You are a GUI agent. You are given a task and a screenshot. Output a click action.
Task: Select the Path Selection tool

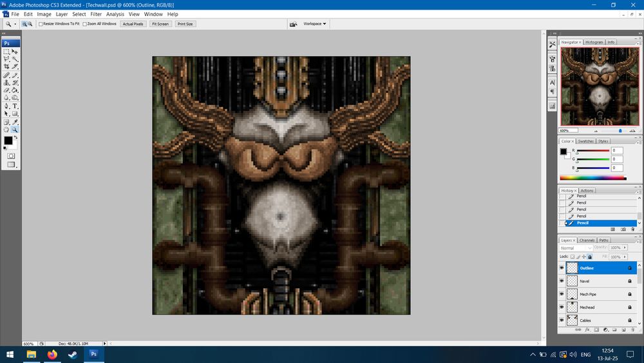pos(6,113)
